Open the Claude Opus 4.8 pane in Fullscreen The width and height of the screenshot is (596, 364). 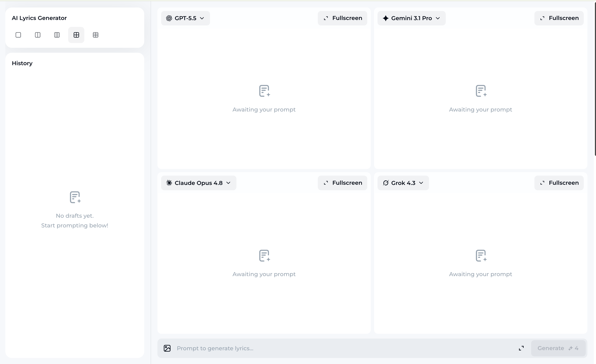343,183
